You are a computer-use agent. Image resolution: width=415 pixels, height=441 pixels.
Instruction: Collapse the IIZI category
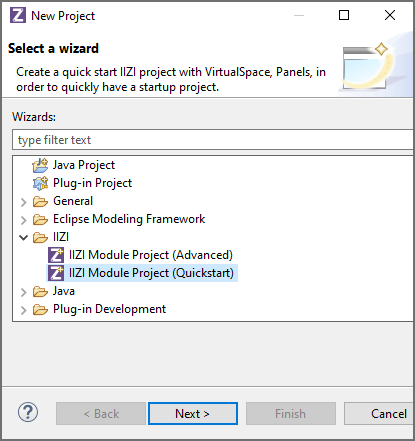click(x=23, y=238)
